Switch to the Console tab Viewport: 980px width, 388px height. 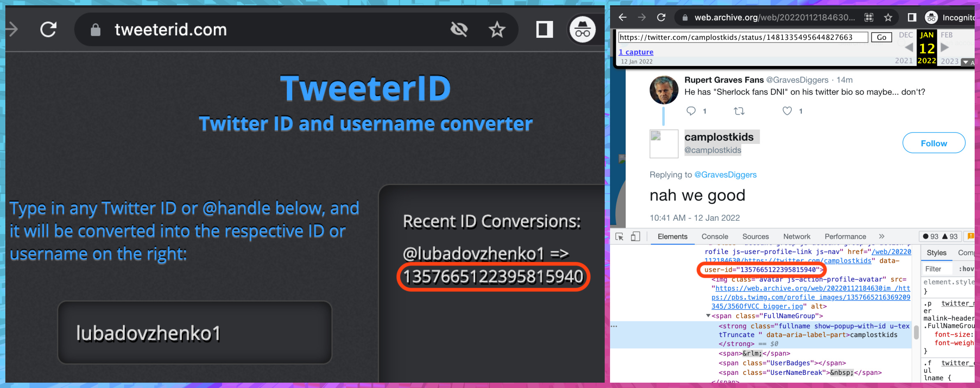click(714, 236)
